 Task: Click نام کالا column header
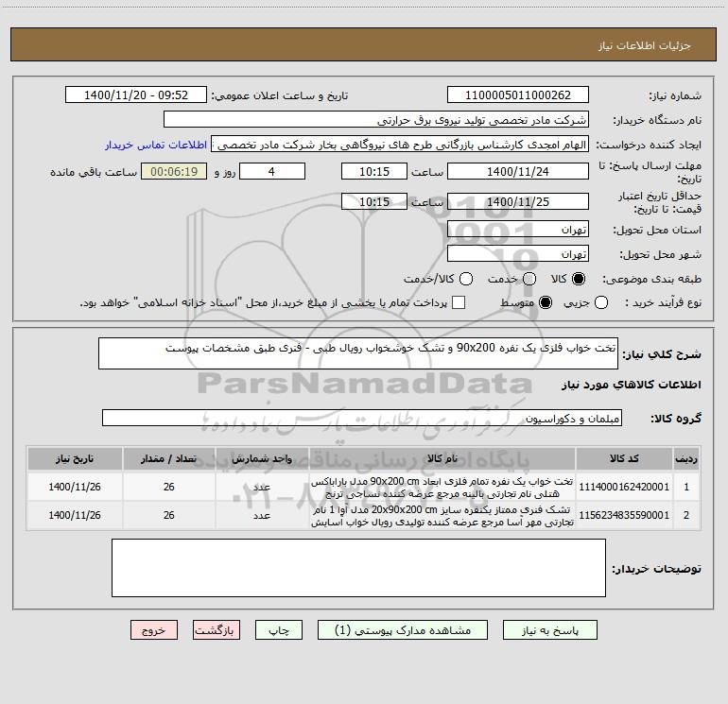tap(442, 458)
